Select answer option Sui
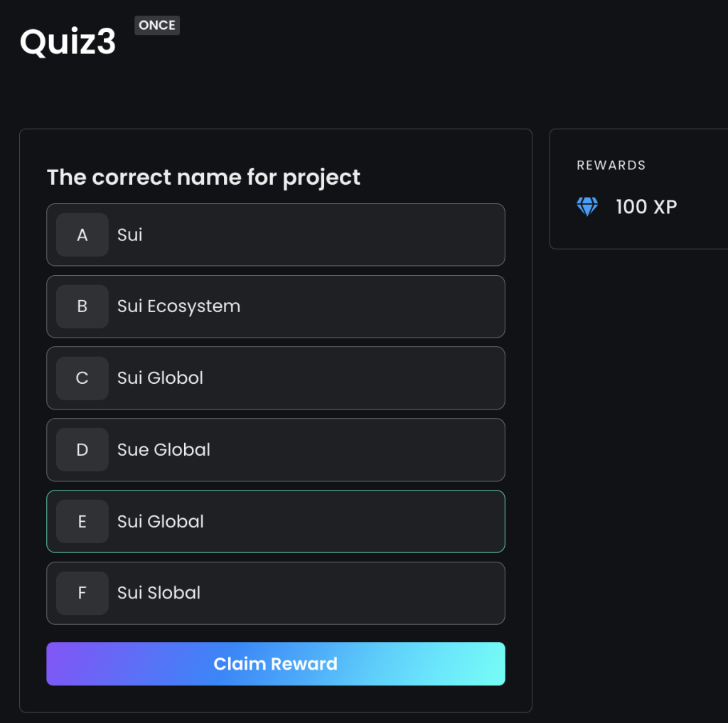This screenshot has height=723, width=728. [276, 235]
